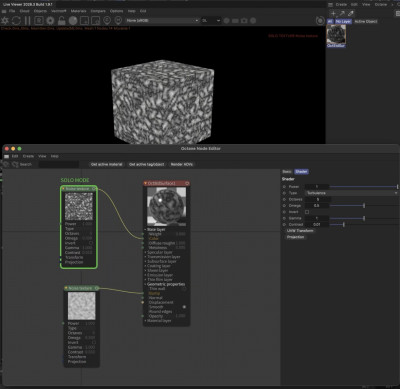This screenshot has height=389, width=400.
Task: Expand the Transmission layer on OctSurface node
Action: [145, 257]
